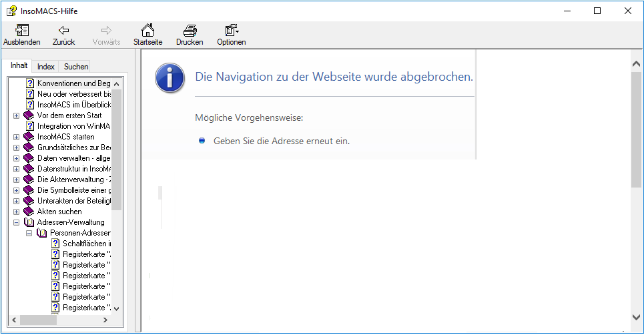Viewport: 644px width, 335px height.
Task: Expand the Daten verwalten node
Action: (16, 158)
